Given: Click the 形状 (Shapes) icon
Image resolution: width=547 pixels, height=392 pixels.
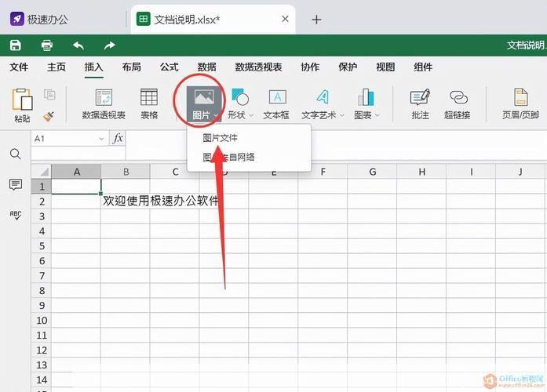Looking at the screenshot, I should (x=240, y=97).
